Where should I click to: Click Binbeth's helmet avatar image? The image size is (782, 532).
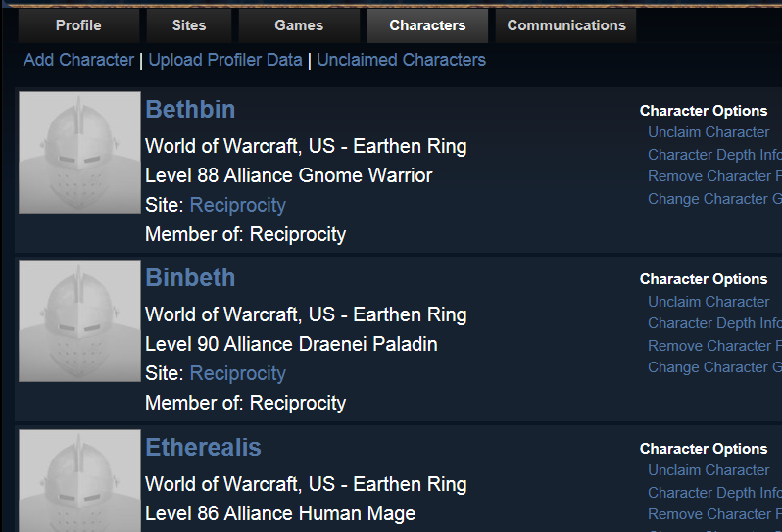click(x=79, y=321)
